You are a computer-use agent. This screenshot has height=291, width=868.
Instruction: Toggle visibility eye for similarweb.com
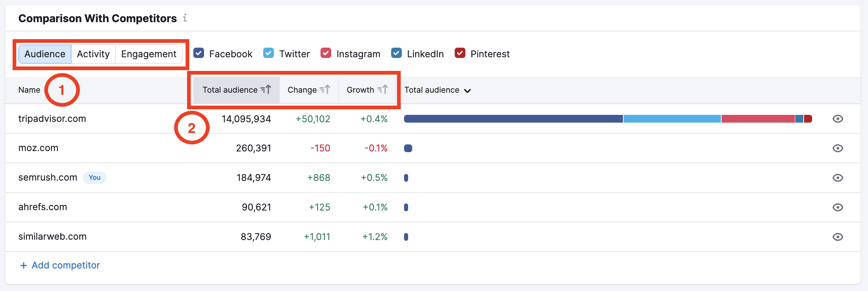point(838,237)
